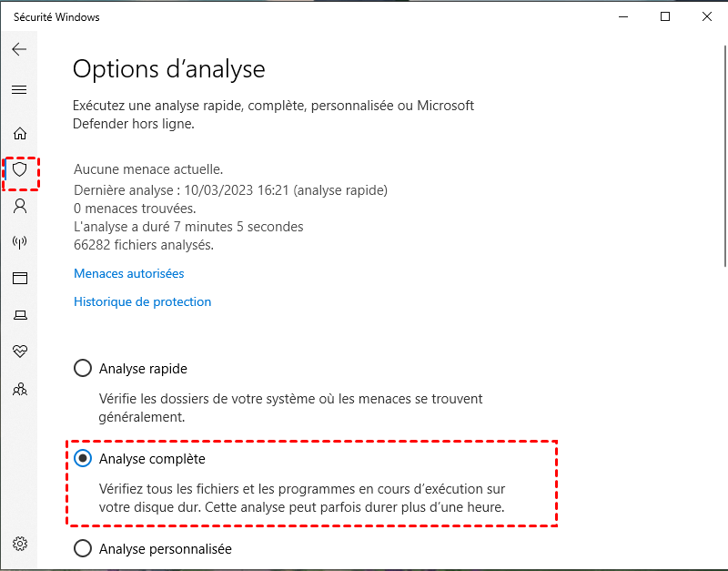Select the Analyse complète radio button
Image resolution: width=728 pixels, height=571 pixels.
(83, 459)
